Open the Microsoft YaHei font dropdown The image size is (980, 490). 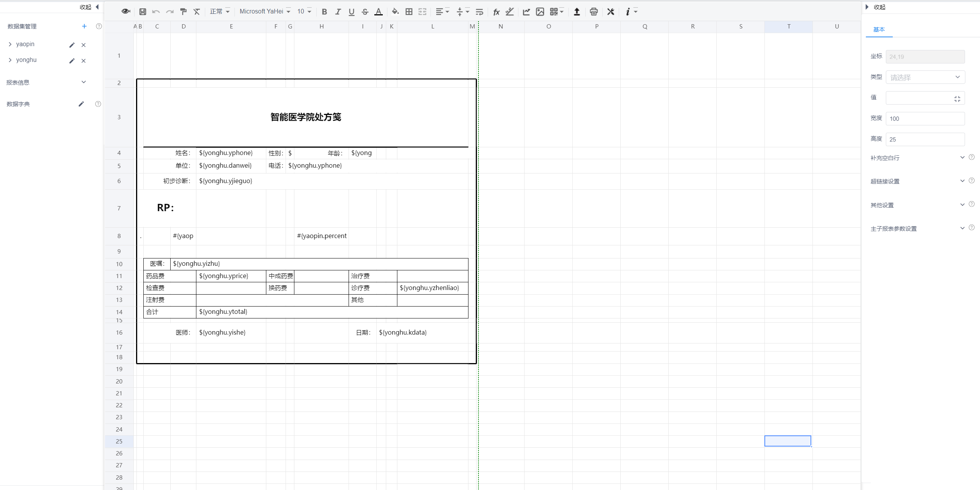265,12
